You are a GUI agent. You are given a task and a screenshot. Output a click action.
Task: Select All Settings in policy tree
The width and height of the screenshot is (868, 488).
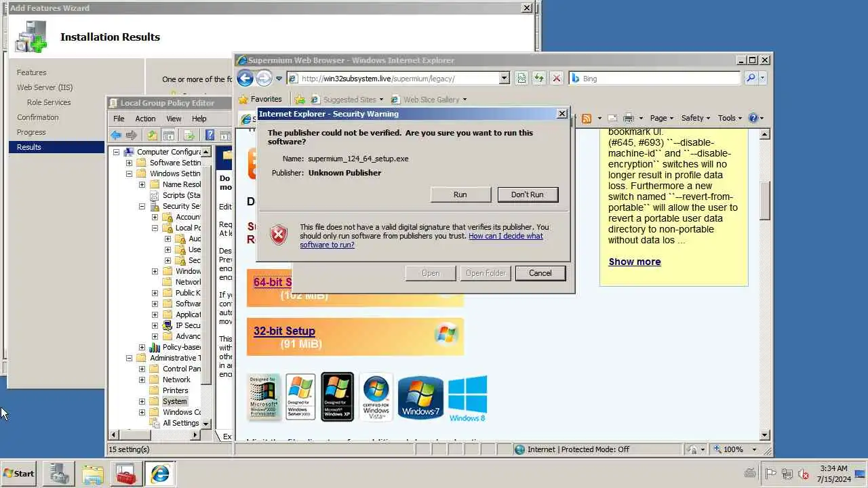[180, 423]
